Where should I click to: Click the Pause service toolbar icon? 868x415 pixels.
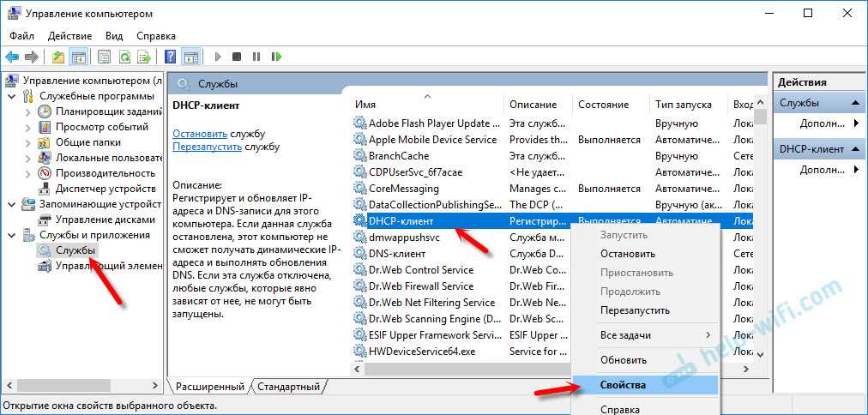(256, 57)
